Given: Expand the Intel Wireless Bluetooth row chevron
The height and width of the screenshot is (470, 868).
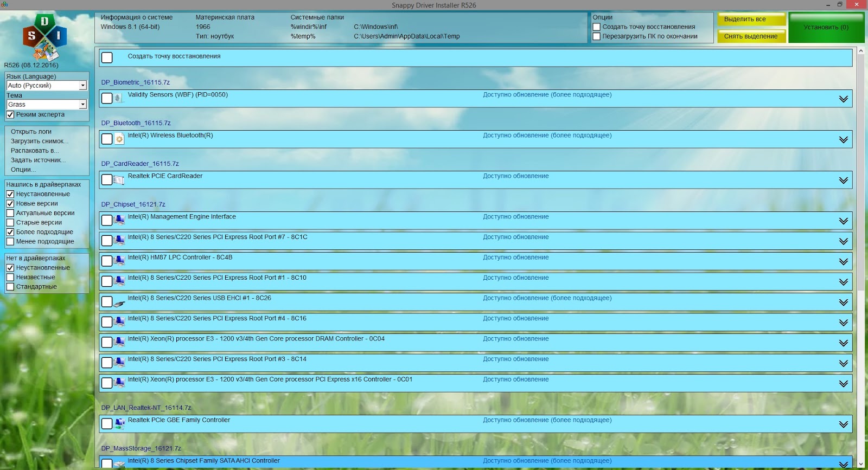Looking at the screenshot, I should (x=844, y=140).
